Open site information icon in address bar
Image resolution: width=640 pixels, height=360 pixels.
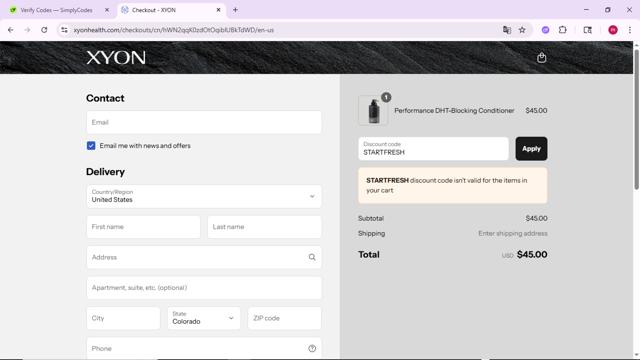click(64, 30)
